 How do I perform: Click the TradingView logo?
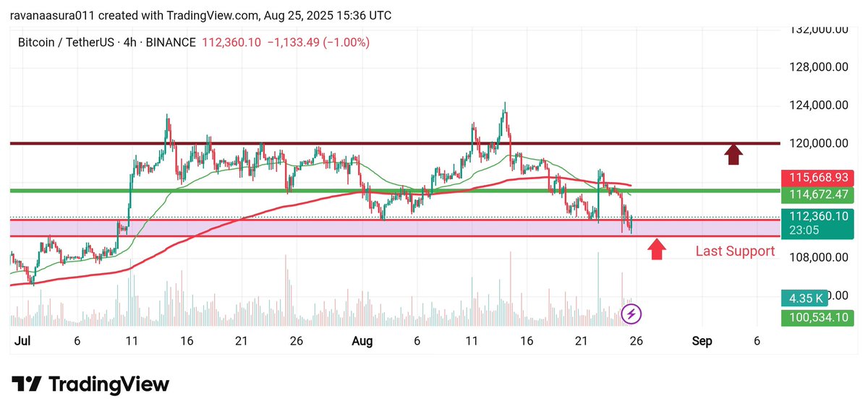[x=90, y=384]
